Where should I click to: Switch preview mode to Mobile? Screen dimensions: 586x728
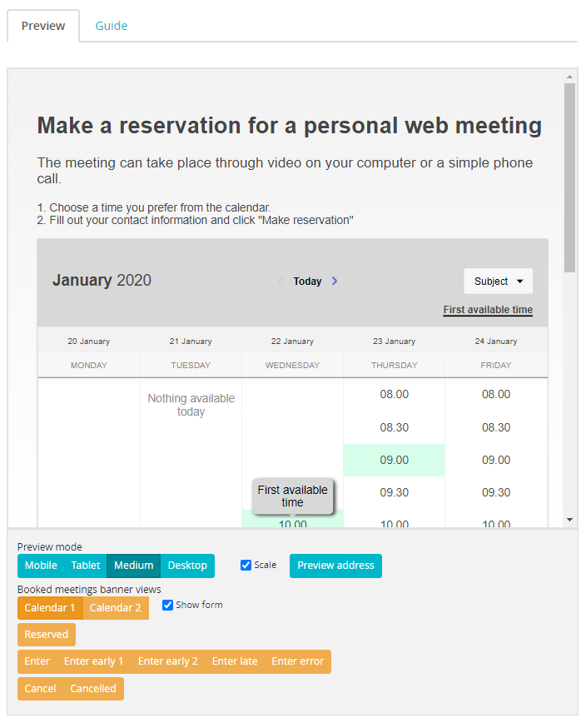pyautogui.click(x=41, y=566)
